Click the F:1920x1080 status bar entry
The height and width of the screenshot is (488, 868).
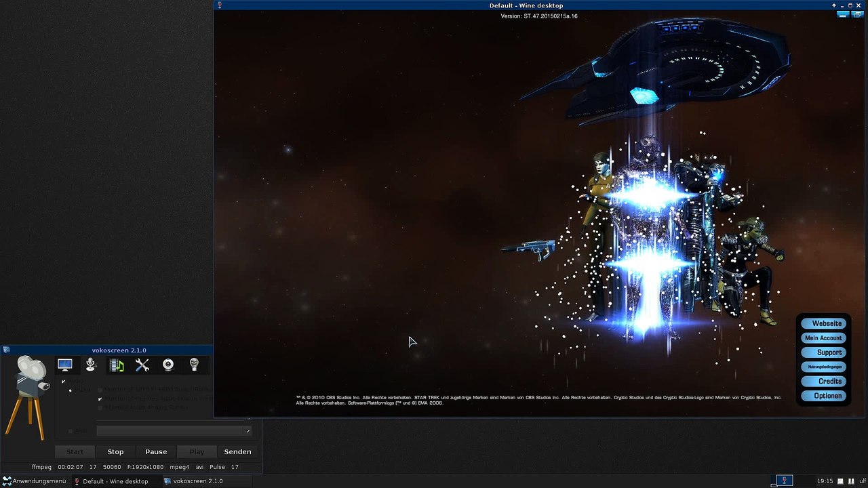[x=145, y=467]
